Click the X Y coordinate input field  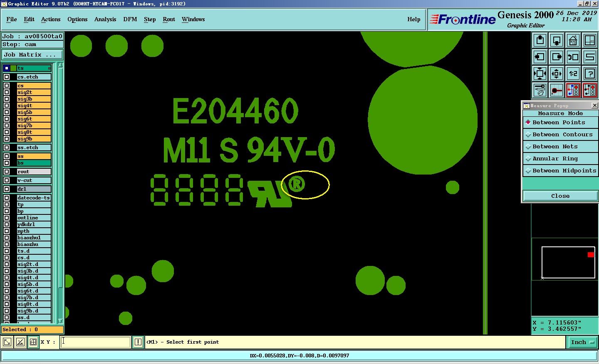[96, 342]
